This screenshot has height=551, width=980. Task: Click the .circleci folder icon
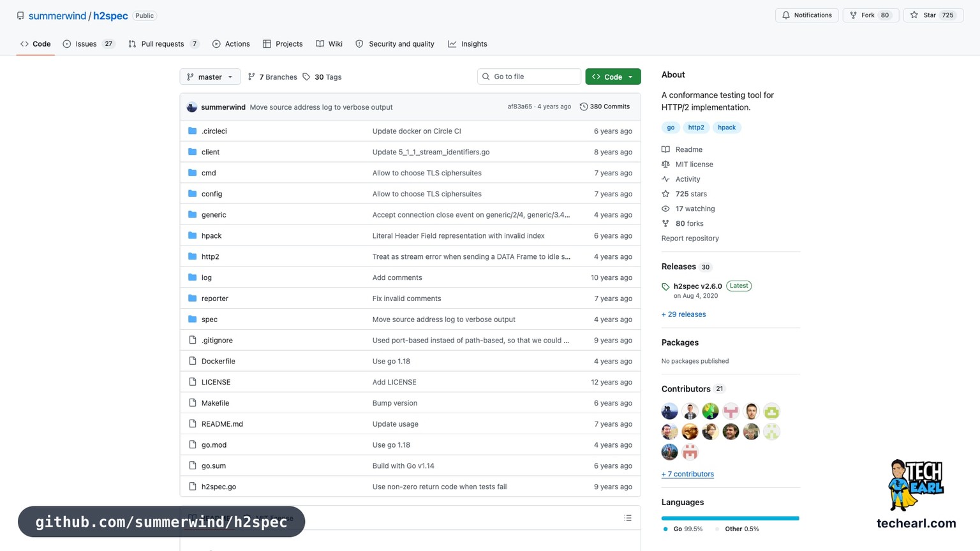coord(192,131)
